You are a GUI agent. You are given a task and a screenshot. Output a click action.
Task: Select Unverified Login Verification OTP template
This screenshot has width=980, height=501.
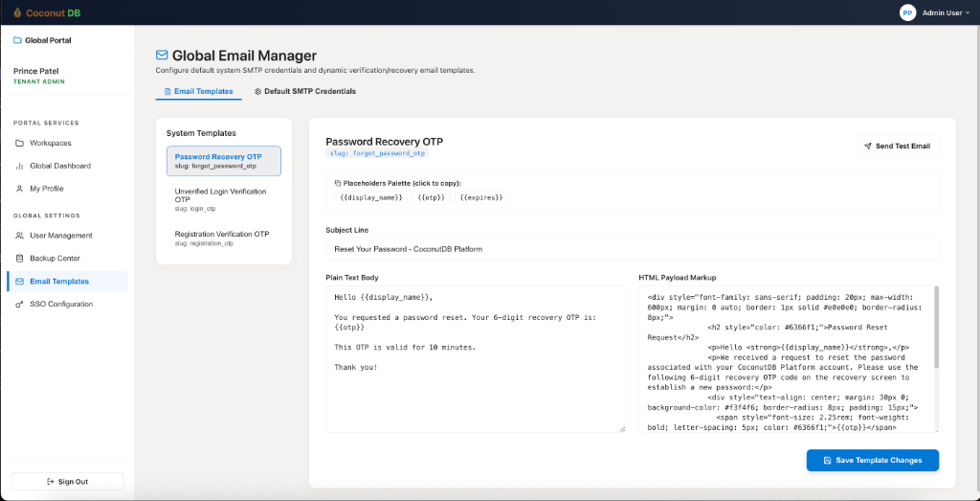[x=224, y=199]
